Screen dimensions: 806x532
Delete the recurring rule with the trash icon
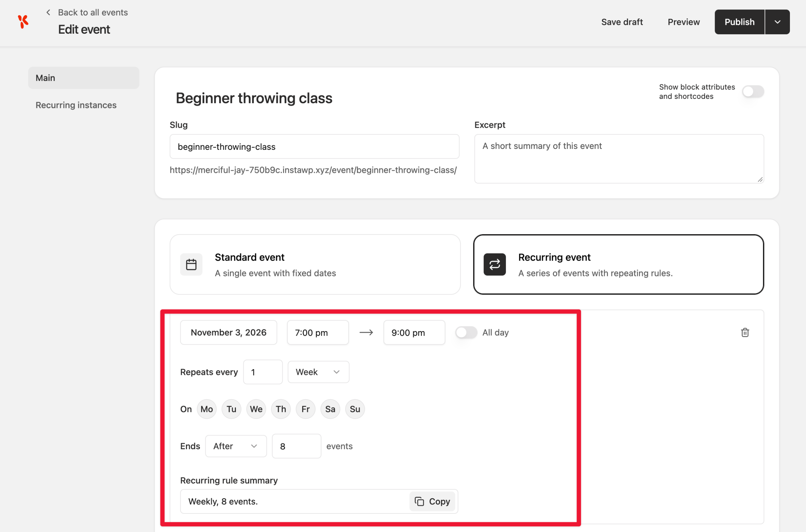coord(745,332)
